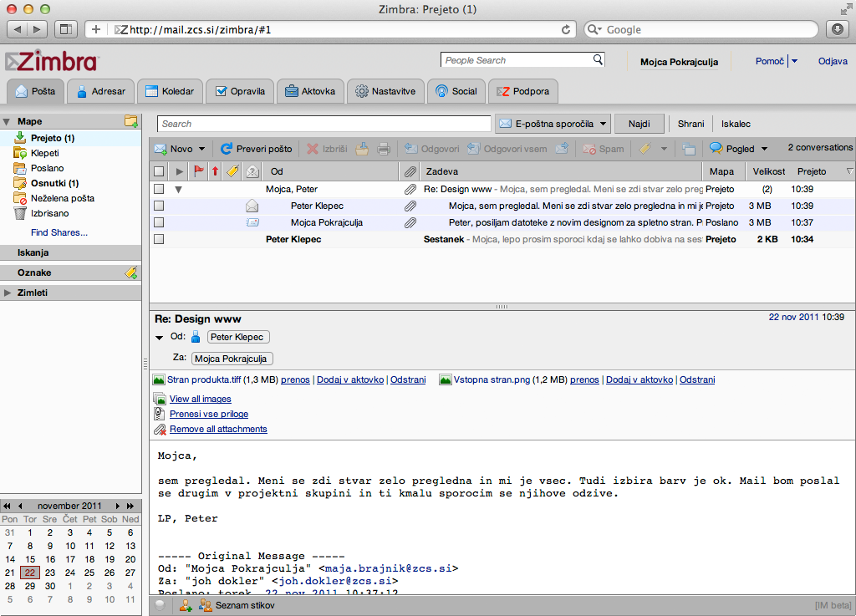Collapse the message header details arrow
The height and width of the screenshot is (616, 856).
click(x=160, y=337)
